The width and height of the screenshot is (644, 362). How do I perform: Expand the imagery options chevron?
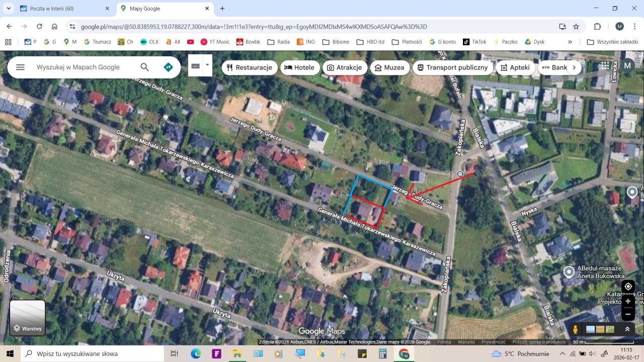coord(627,329)
